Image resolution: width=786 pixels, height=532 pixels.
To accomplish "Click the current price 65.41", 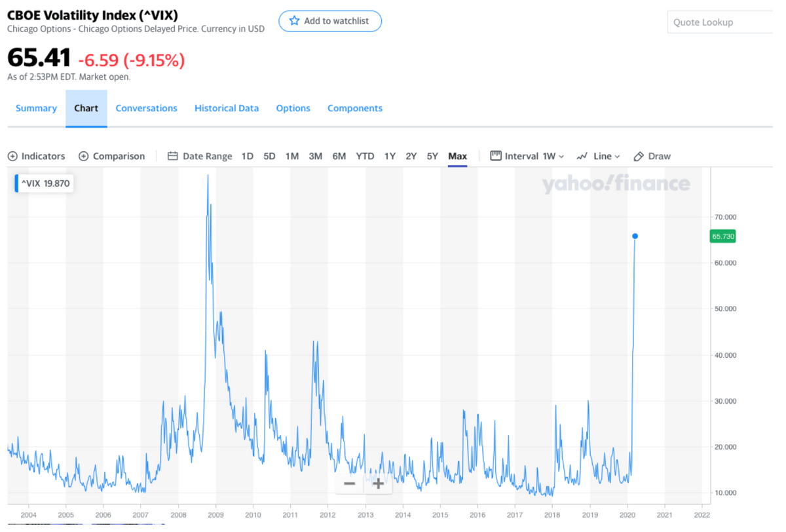I will (39, 59).
